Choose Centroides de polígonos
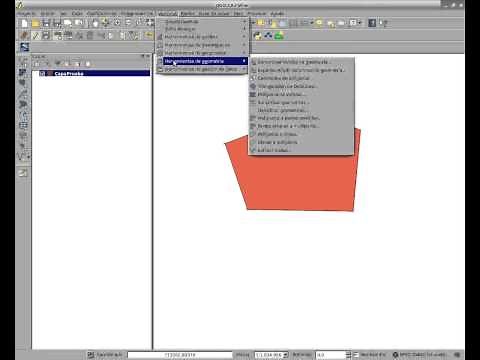 [301, 78]
